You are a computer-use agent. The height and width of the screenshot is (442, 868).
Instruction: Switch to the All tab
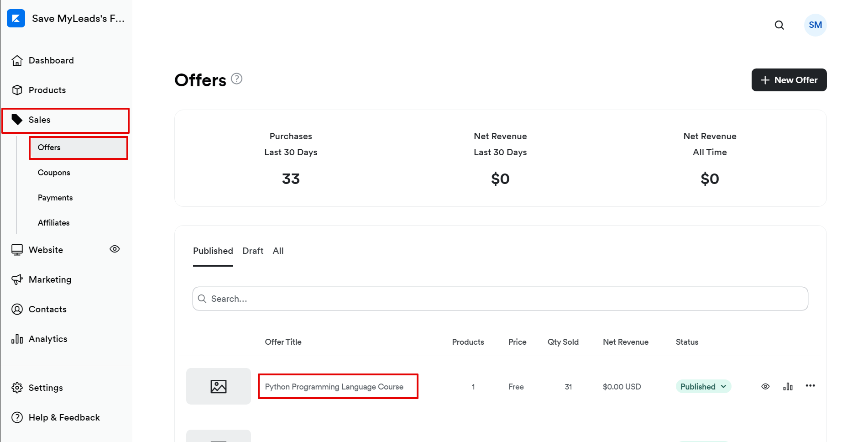click(x=278, y=251)
